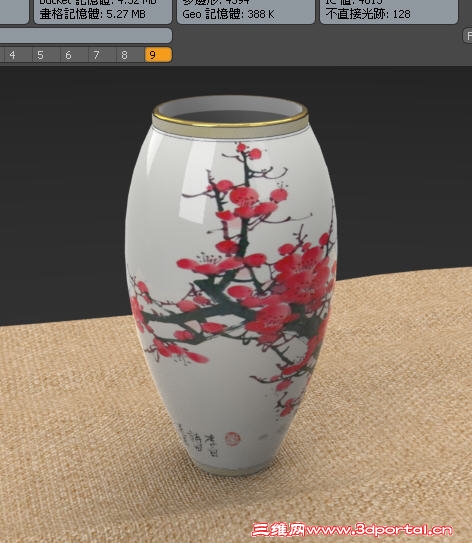Click the 不直接光跡: 128 statistic
The height and width of the screenshot is (543, 472).
pyautogui.click(x=368, y=14)
